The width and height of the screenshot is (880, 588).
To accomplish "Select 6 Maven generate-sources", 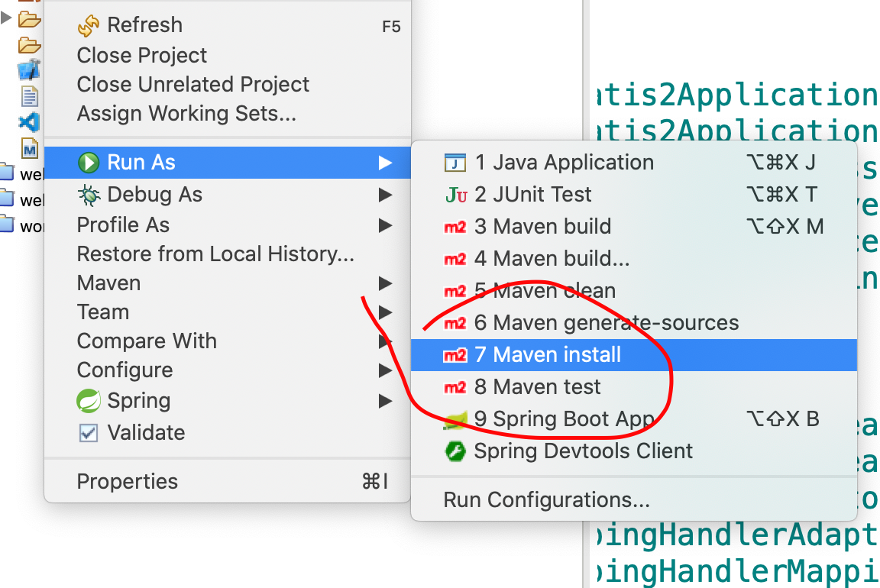I will click(x=633, y=322).
